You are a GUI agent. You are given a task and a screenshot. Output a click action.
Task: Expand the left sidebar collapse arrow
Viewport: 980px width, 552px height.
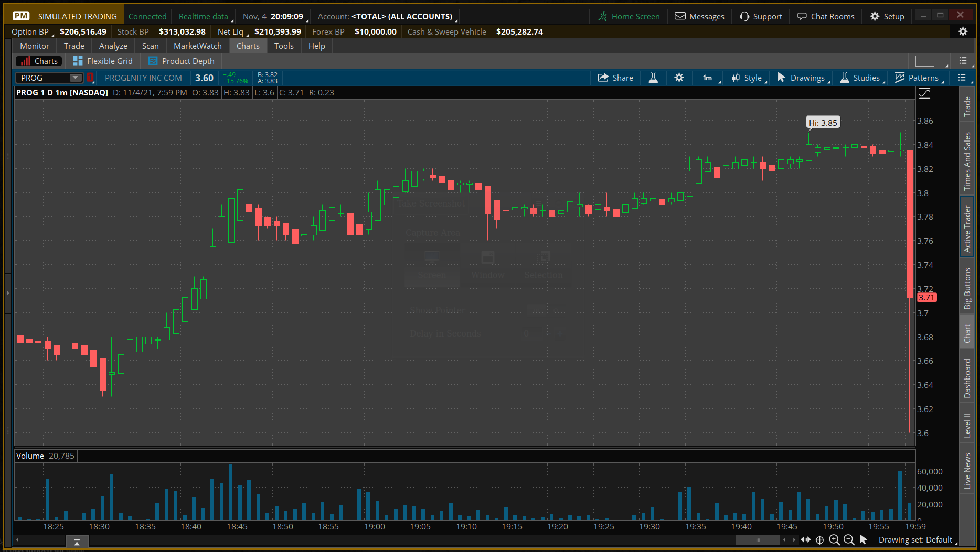click(8, 293)
